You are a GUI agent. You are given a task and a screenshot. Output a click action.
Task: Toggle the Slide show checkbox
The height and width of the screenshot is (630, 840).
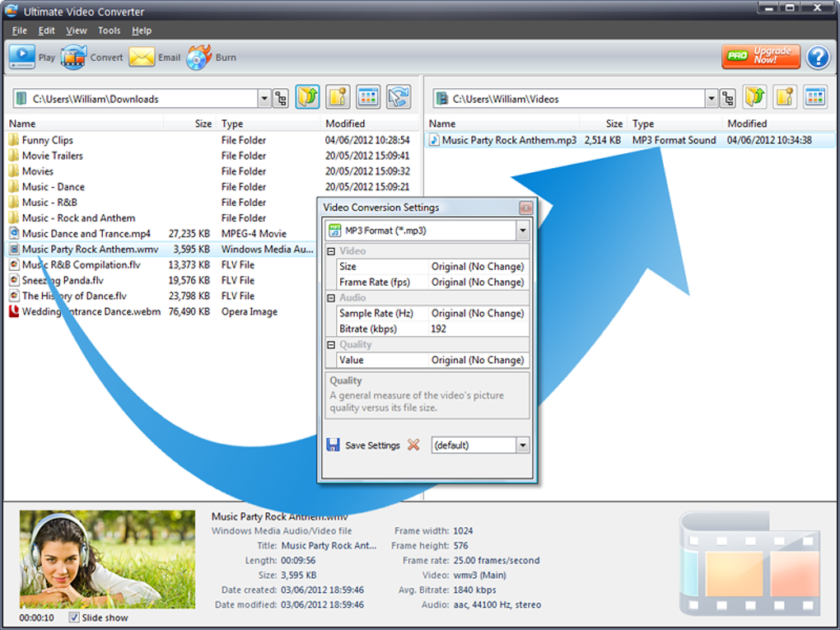click(x=73, y=617)
